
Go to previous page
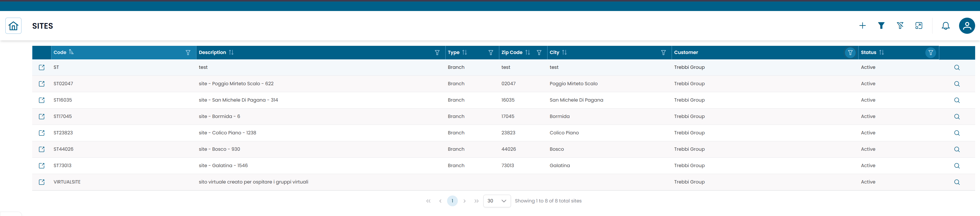[x=440, y=201]
